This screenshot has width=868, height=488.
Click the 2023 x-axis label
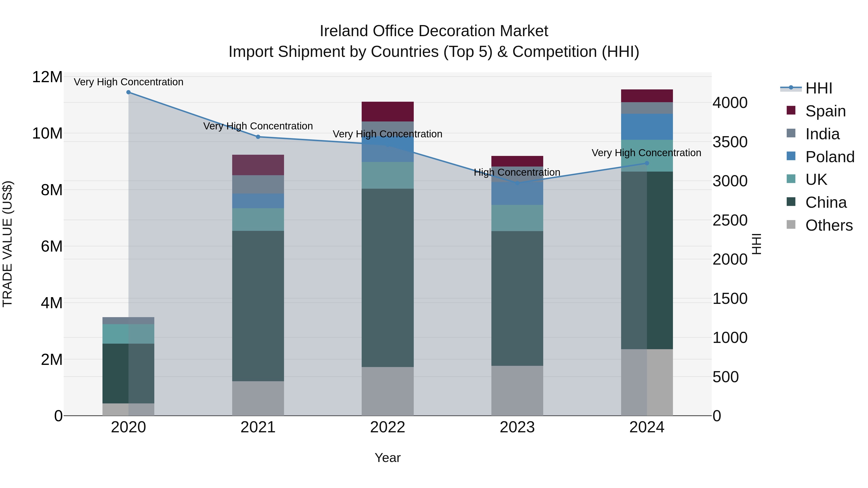(517, 427)
